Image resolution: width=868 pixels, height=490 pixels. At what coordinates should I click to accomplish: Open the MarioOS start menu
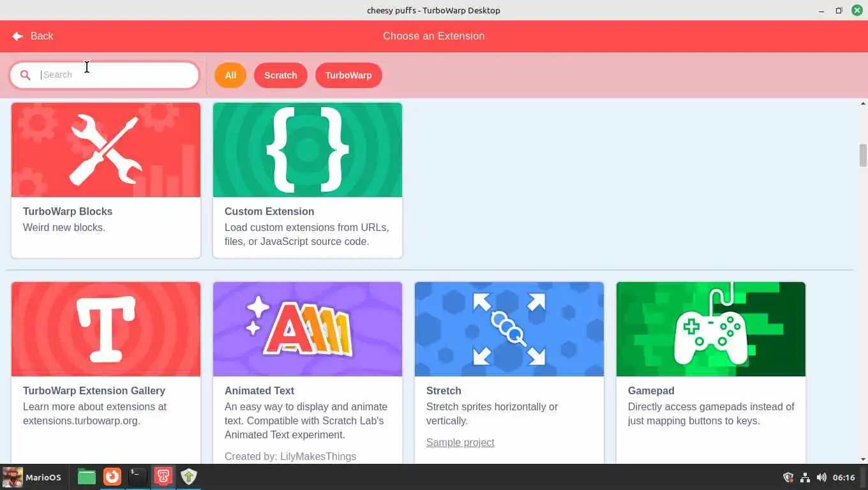coord(32,477)
